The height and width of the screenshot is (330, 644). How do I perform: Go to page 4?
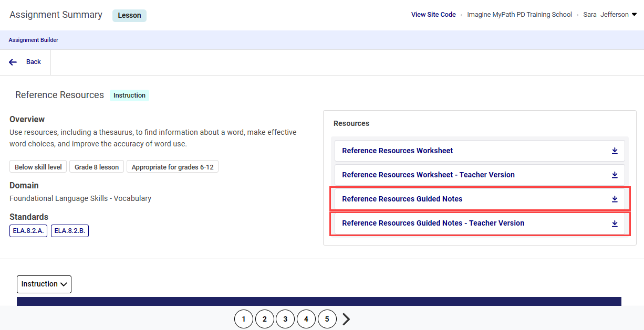[x=306, y=319]
